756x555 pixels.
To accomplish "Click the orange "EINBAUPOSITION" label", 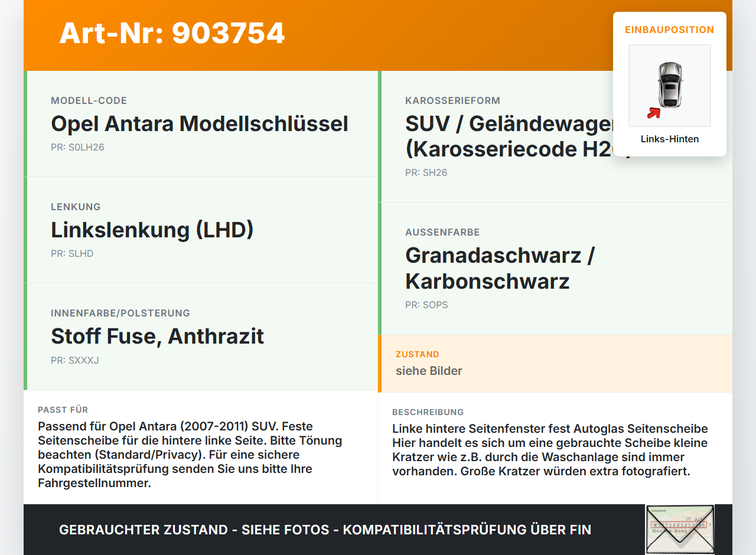I will click(670, 30).
